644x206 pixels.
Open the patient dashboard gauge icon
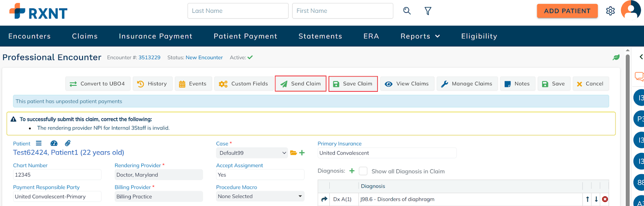[54, 143]
